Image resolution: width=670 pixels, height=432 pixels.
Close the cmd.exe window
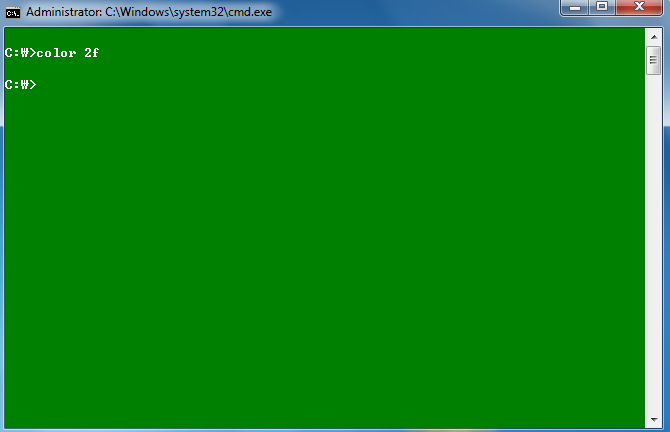pos(639,7)
